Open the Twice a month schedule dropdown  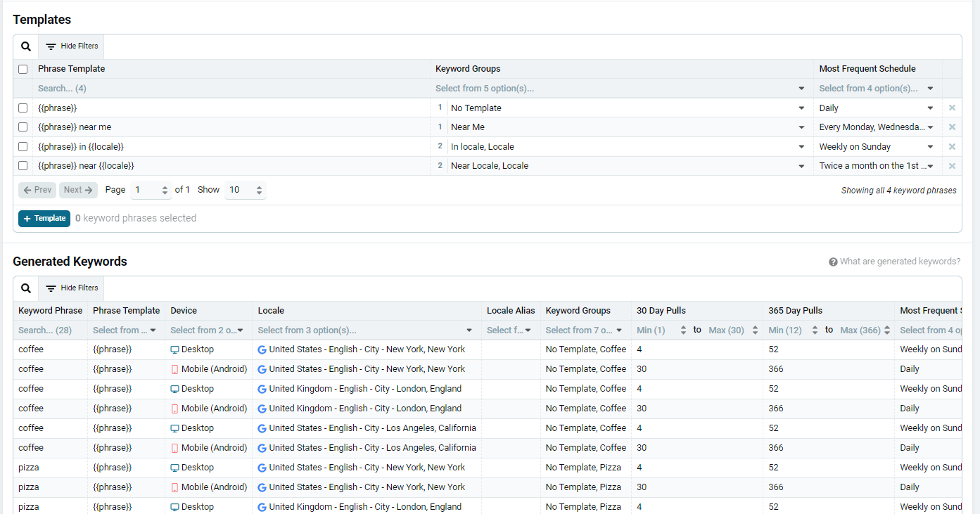pos(877,166)
